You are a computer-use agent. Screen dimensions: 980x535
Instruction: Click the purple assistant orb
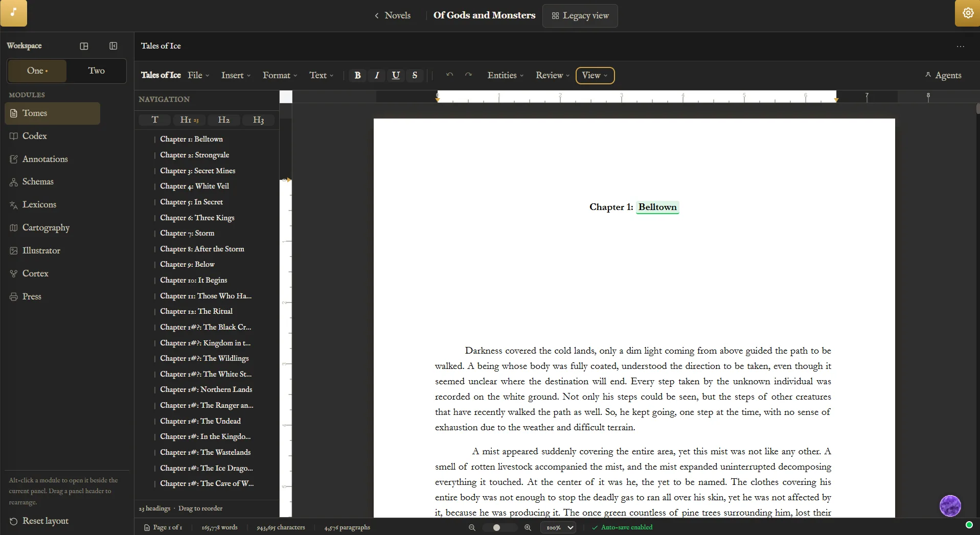point(950,506)
